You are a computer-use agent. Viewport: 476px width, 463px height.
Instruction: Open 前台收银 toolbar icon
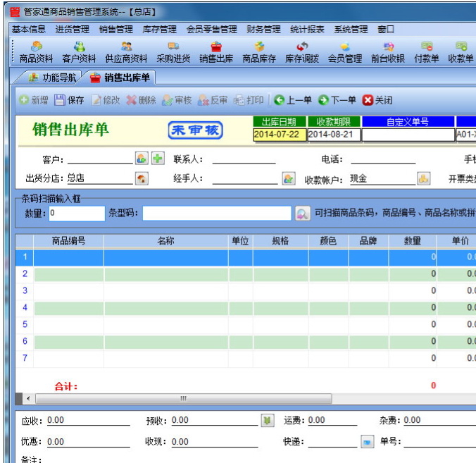coord(388,52)
